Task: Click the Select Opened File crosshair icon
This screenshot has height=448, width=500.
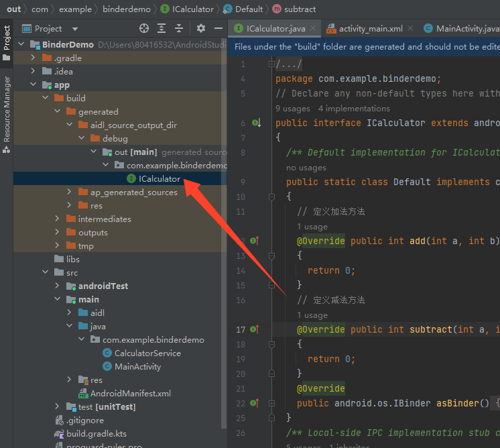Action: coord(144,28)
